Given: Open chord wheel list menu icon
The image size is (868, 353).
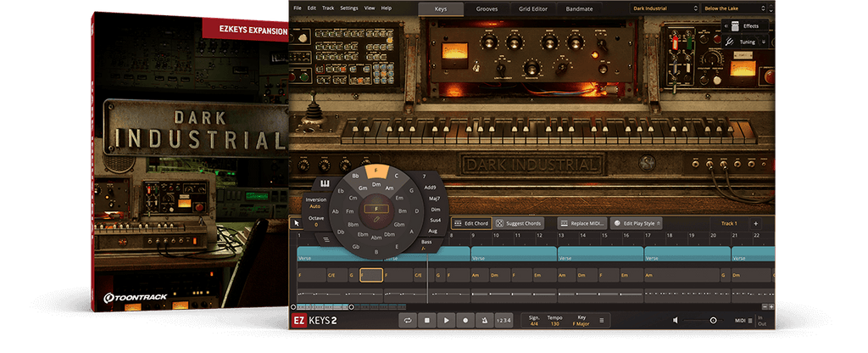Looking at the screenshot, I should coord(326,239).
